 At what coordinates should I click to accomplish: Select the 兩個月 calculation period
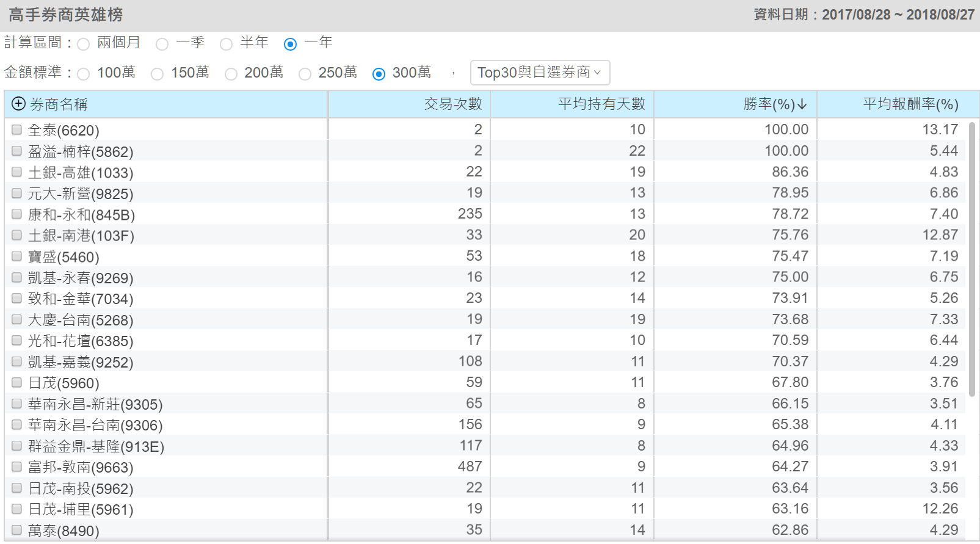(x=84, y=44)
